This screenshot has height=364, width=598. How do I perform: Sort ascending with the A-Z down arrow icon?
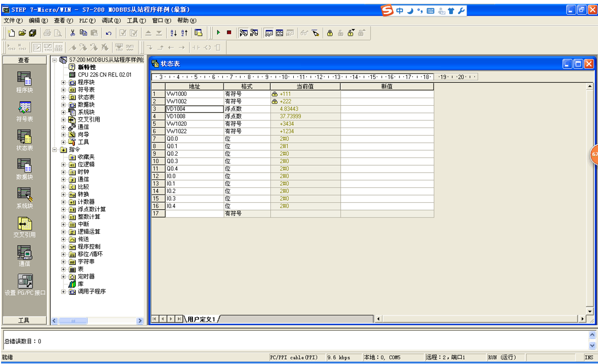173,33
